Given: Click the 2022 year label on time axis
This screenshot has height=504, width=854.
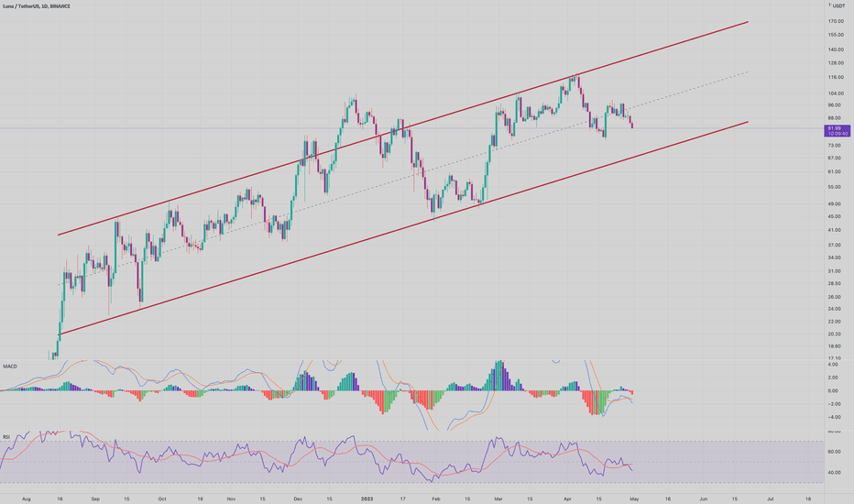Looking at the screenshot, I should 367,499.
